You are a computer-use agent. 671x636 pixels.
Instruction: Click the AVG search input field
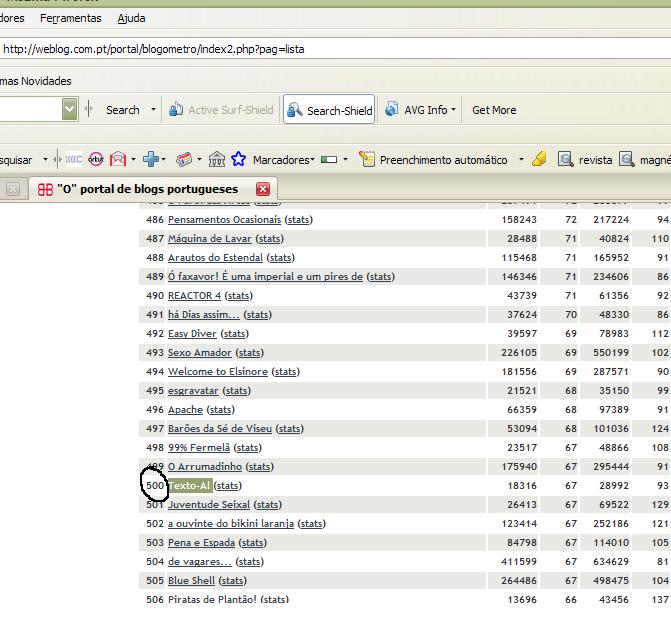tap(31, 110)
